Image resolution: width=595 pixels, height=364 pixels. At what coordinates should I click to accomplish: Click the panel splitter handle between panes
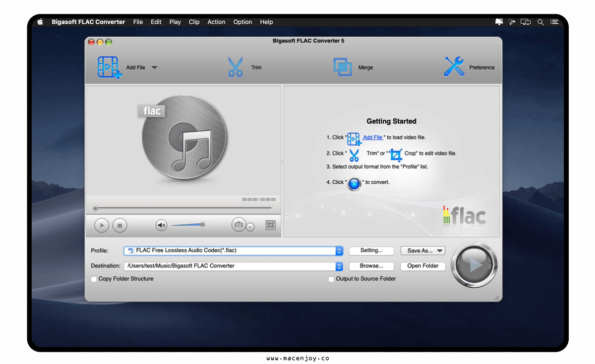(x=282, y=161)
